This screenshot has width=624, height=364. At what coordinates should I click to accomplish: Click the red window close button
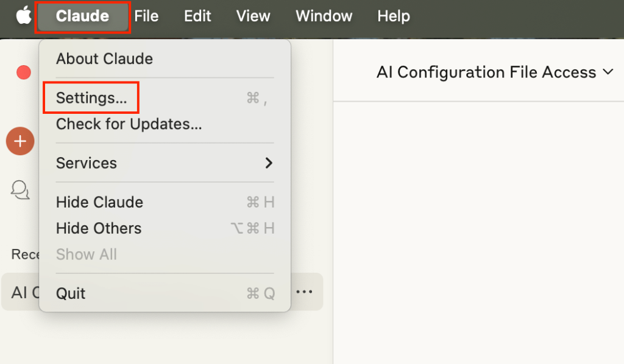pos(24,72)
